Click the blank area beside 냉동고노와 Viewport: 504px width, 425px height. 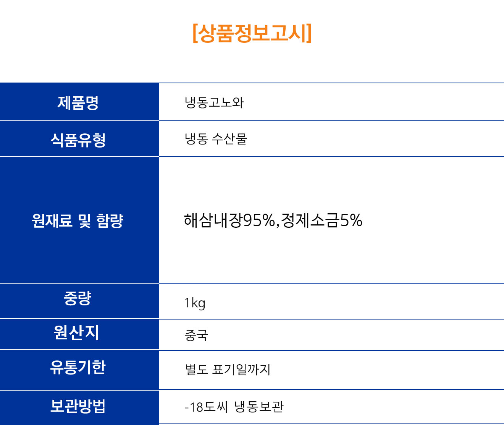point(374,102)
